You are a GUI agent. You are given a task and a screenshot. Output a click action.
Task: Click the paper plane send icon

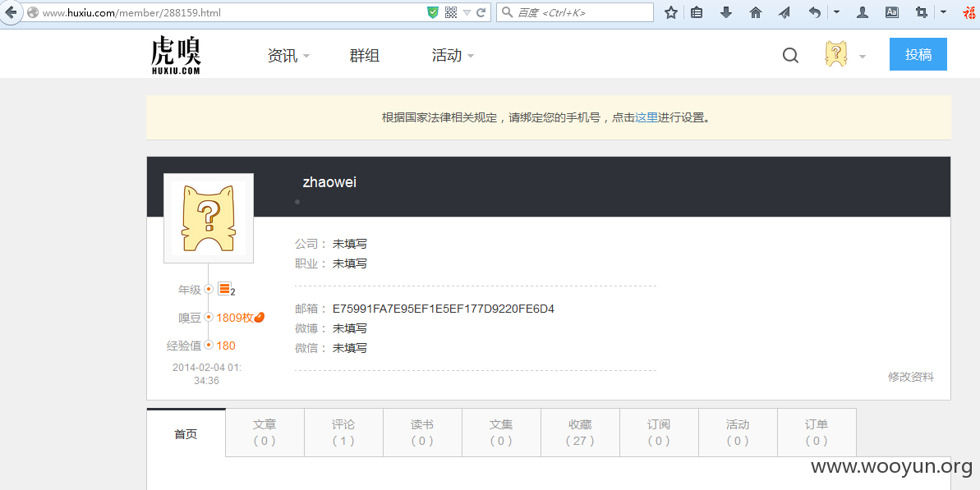(785, 12)
